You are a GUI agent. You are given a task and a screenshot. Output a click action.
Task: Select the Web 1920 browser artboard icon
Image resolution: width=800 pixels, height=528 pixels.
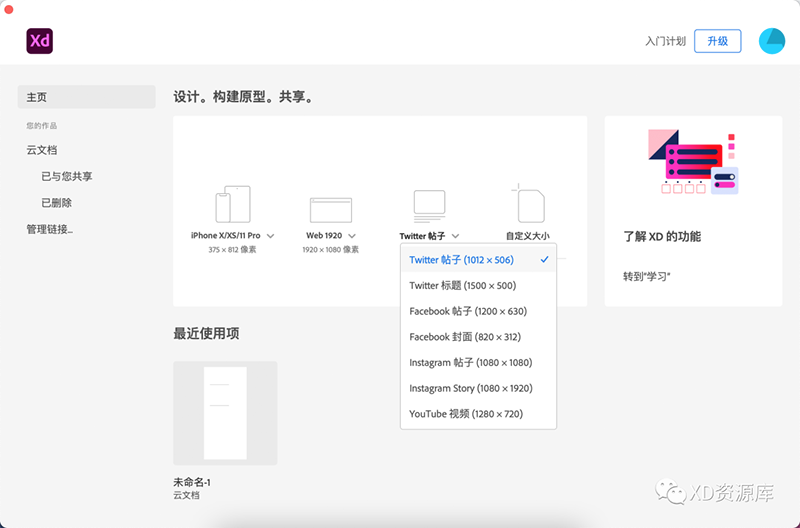pyautogui.click(x=331, y=210)
